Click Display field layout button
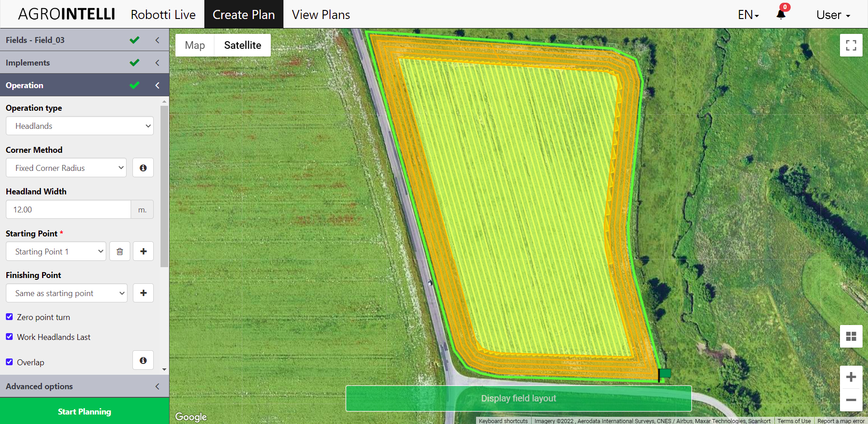 [519, 398]
